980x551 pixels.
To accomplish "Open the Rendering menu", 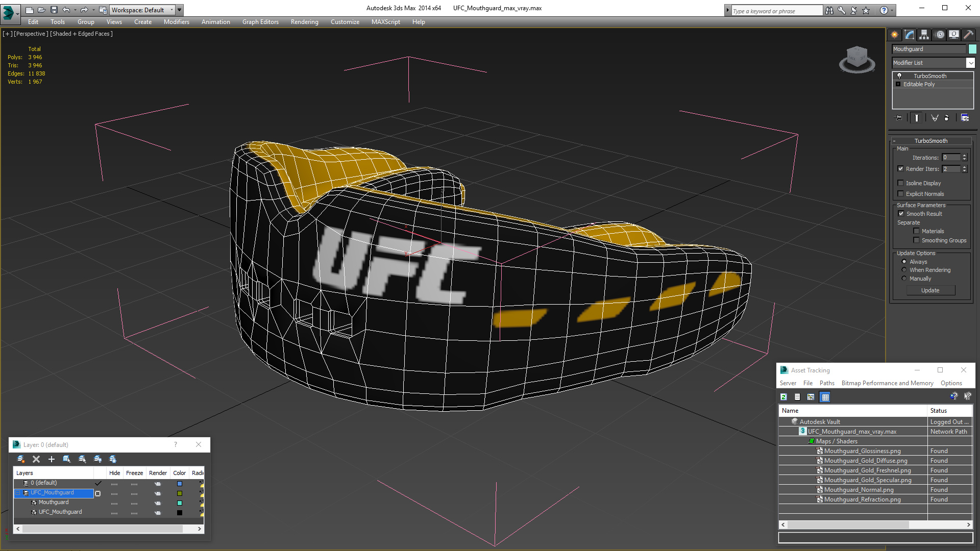I will pos(304,22).
